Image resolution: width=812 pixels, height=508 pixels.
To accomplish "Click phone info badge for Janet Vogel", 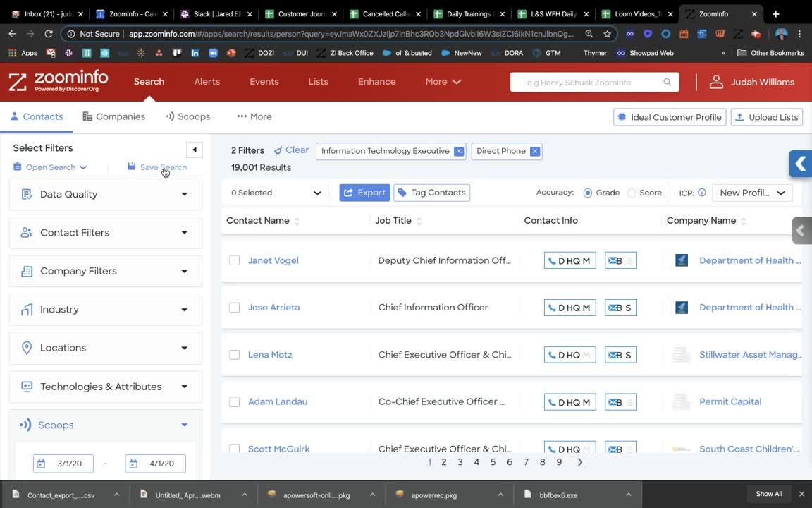I will click(x=570, y=261).
